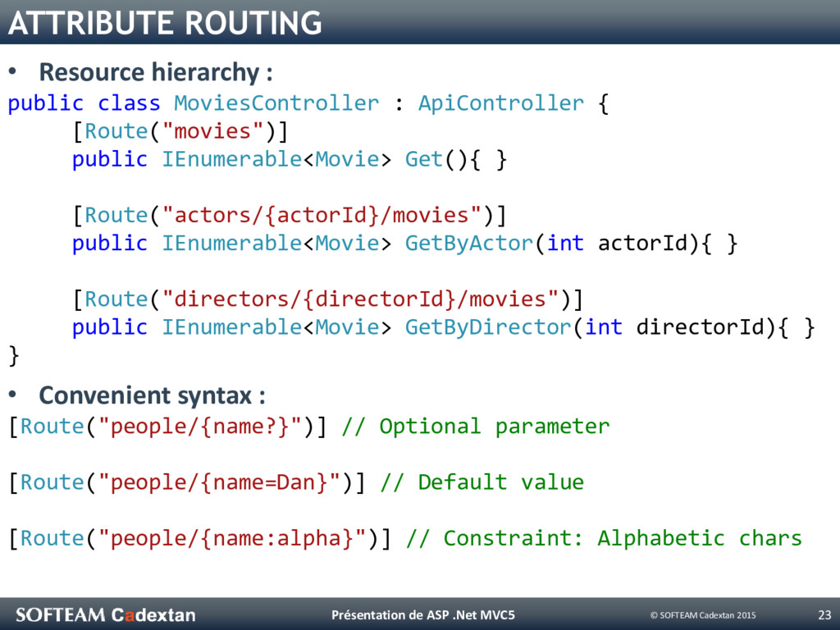840x630 pixels.
Task: Click the '// Optional parameter' comment
Action: 476,427
